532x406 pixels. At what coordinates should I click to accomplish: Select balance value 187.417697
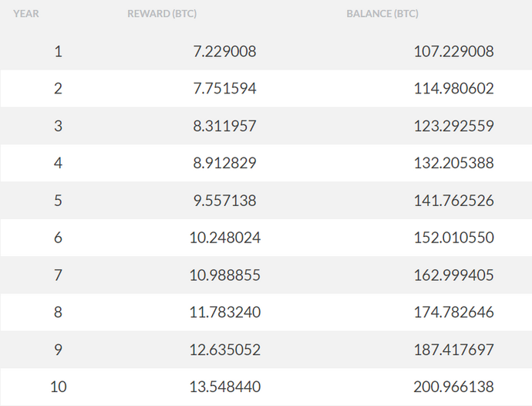[453, 350]
